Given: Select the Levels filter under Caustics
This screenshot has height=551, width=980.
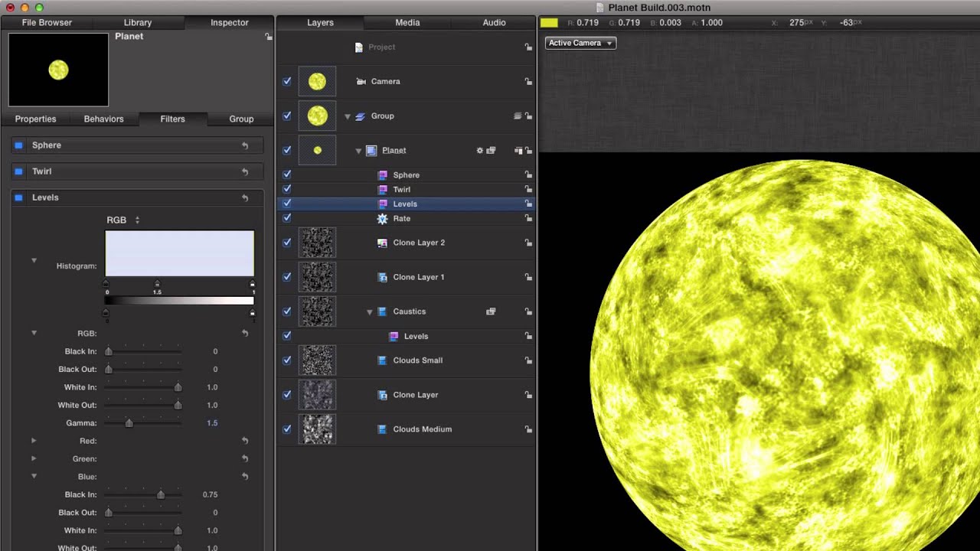Looking at the screenshot, I should tap(406, 337).
